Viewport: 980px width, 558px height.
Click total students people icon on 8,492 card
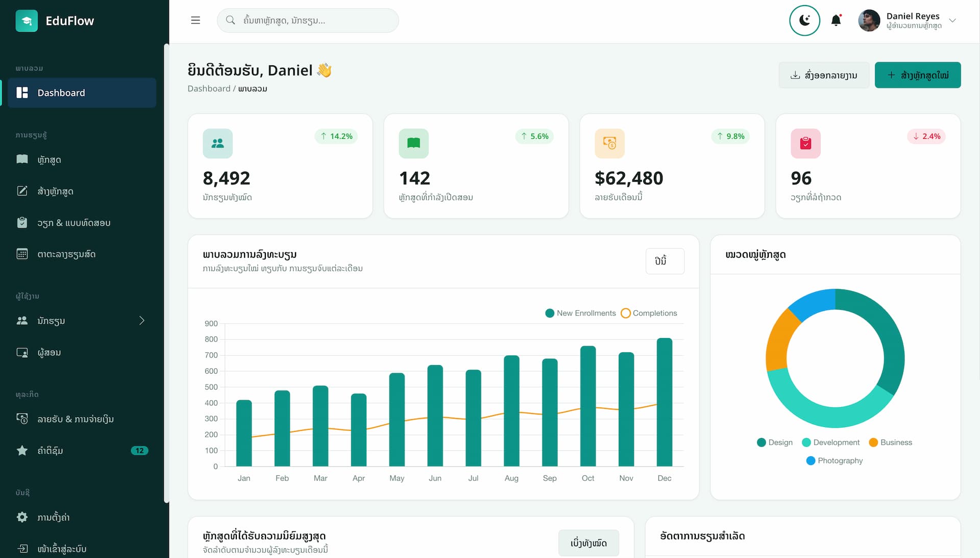click(217, 143)
